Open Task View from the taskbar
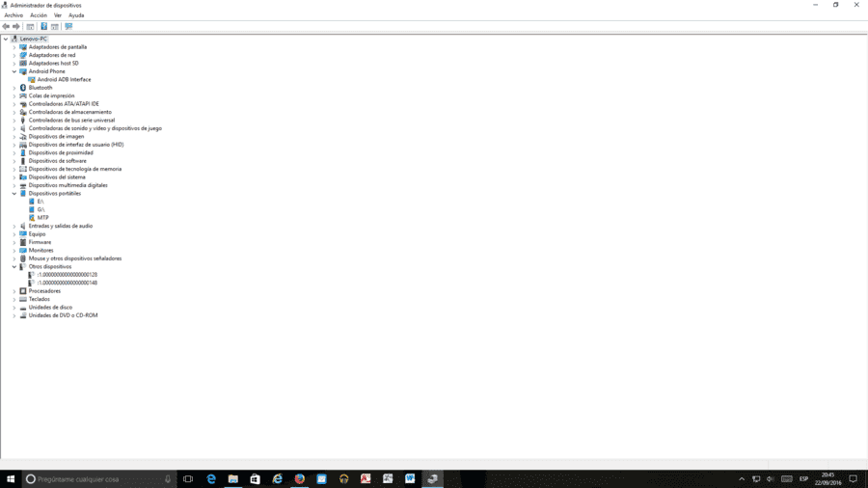This screenshot has width=868, height=488. pos(188,479)
